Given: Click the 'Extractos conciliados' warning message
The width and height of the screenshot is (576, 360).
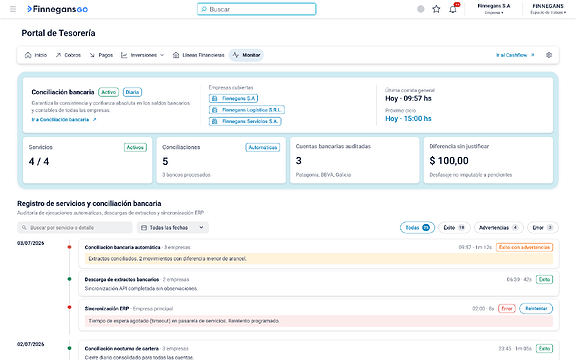Looking at the screenshot, I should [318, 259].
